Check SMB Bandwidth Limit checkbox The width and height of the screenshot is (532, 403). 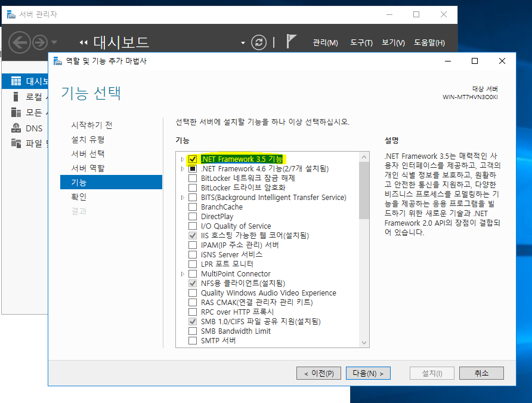[x=193, y=331]
